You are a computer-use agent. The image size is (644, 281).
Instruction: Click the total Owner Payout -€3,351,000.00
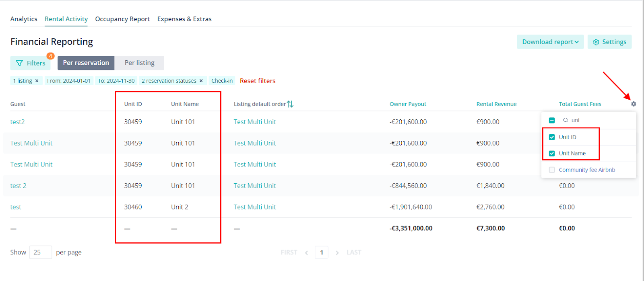point(411,228)
